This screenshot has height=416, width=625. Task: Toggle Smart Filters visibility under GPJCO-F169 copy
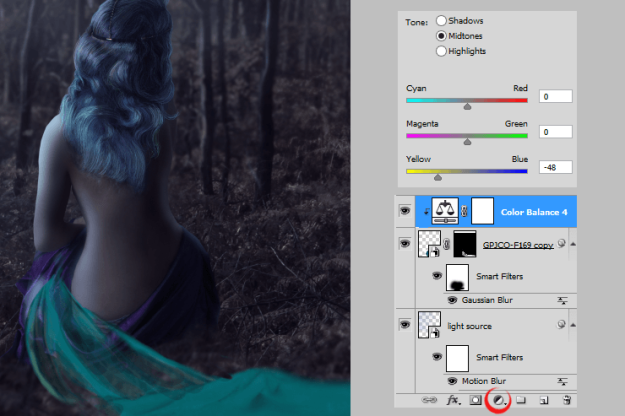click(x=437, y=276)
